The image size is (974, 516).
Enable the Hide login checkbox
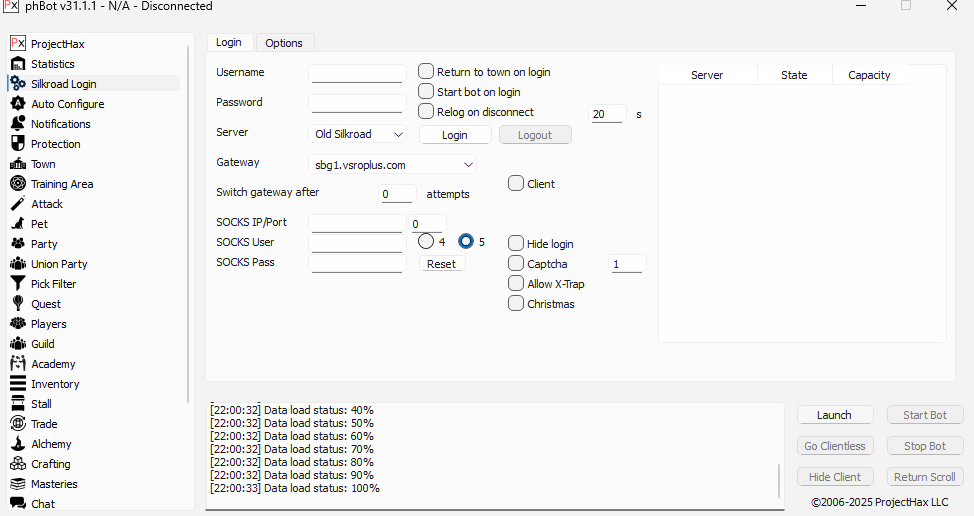pyautogui.click(x=516, y=243)
